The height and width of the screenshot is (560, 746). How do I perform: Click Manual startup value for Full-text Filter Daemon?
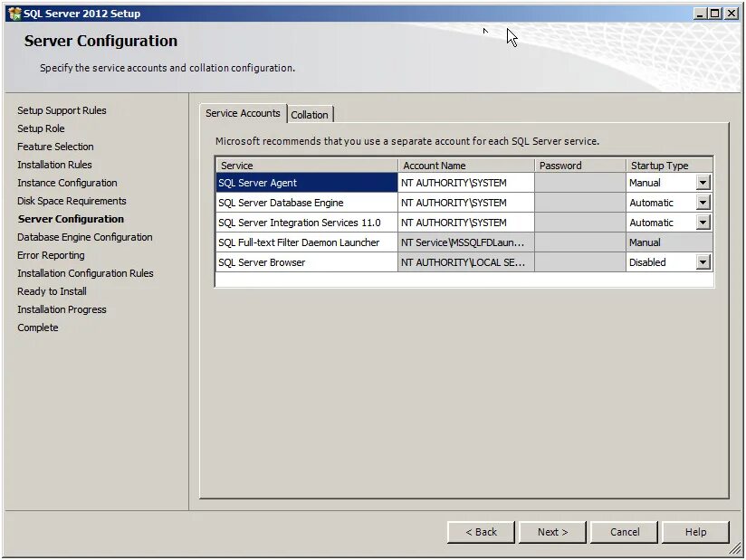tap(669, 242)
